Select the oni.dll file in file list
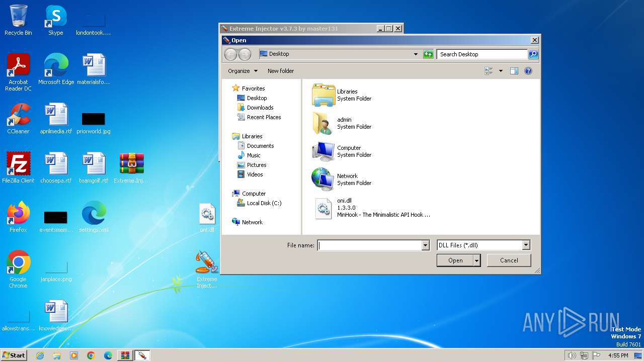The height and width of the screenshot is (362, 644). coord(372,208)
